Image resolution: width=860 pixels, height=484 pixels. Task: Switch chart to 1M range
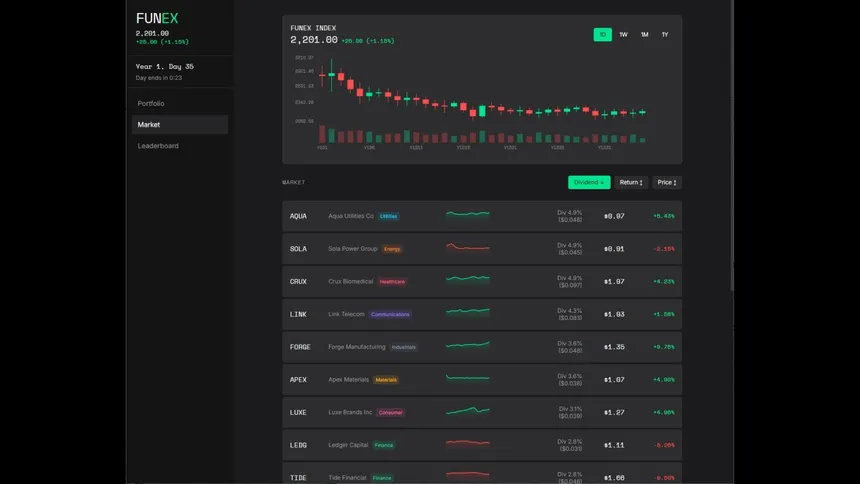(x=644, y=35)
